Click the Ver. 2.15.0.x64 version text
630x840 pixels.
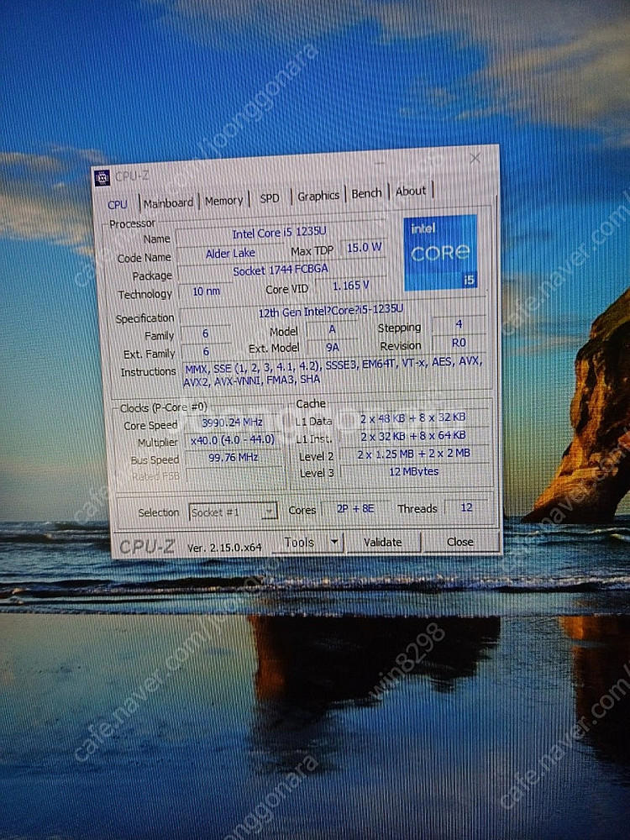224,548
